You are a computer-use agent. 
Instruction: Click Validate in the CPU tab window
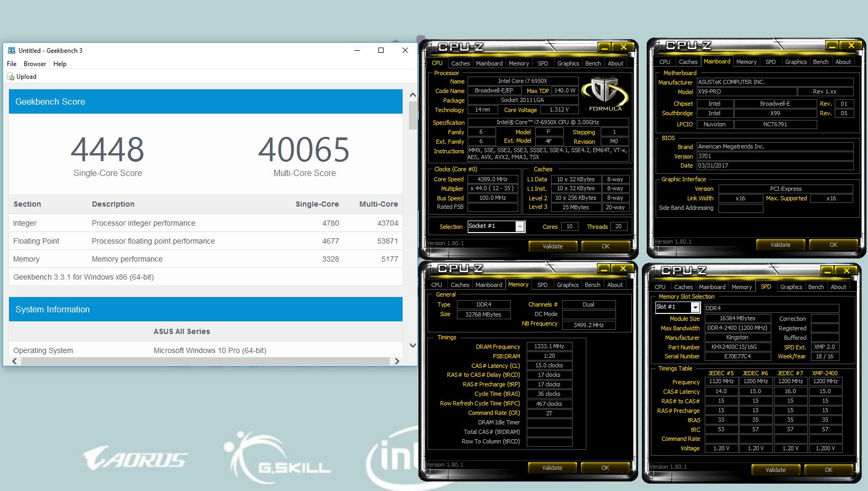tap(553, 246)
